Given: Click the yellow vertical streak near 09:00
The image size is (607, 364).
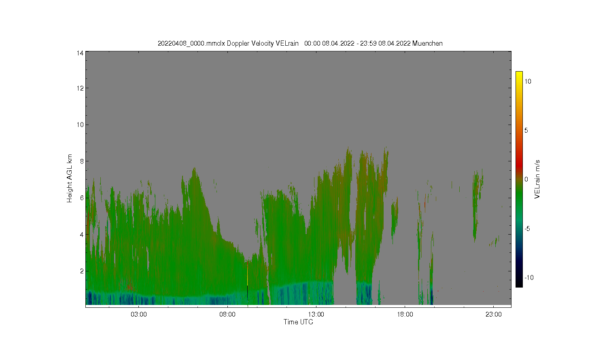Looking at the screenshot, I should tap(247, 275).
